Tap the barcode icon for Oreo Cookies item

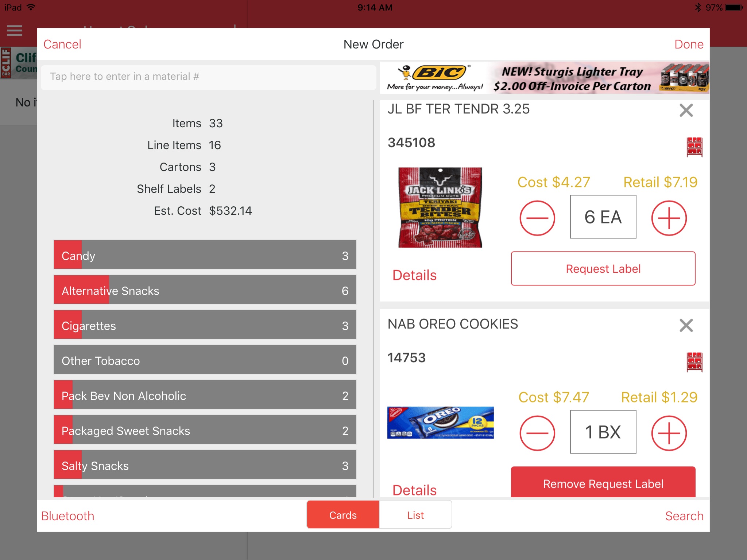694,361
